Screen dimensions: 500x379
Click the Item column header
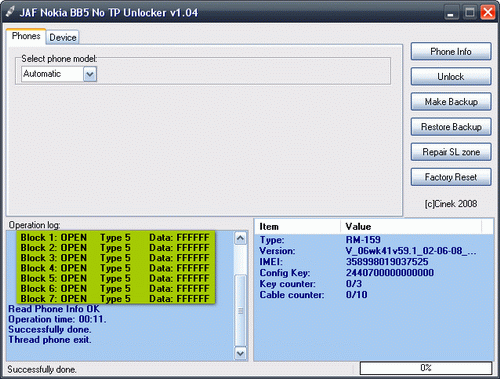click(x=298, y=227)
